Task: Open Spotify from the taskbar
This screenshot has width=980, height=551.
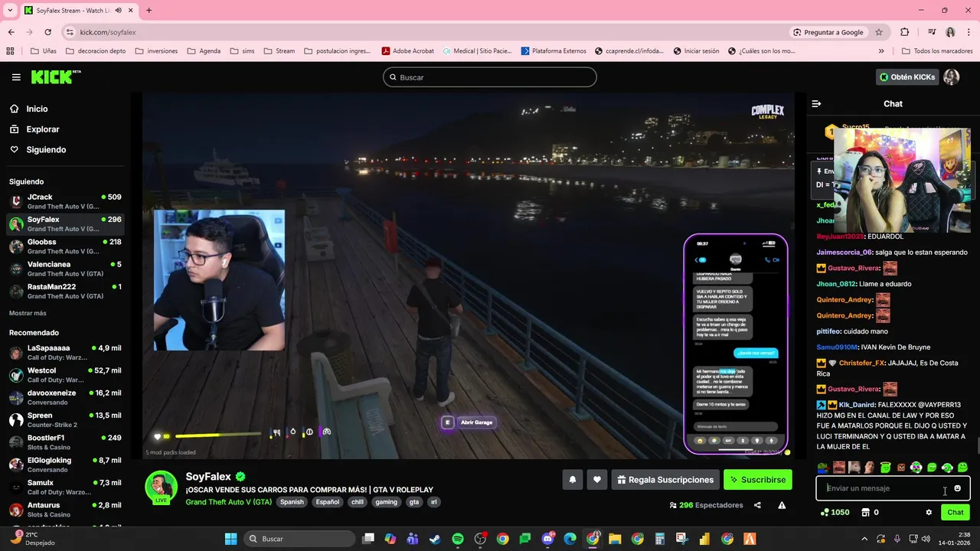Action: [x=457, y=539]
